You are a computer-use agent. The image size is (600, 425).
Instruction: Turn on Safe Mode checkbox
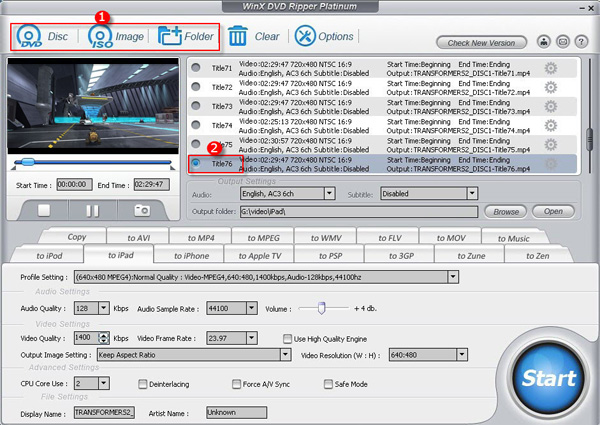(328, 384)
